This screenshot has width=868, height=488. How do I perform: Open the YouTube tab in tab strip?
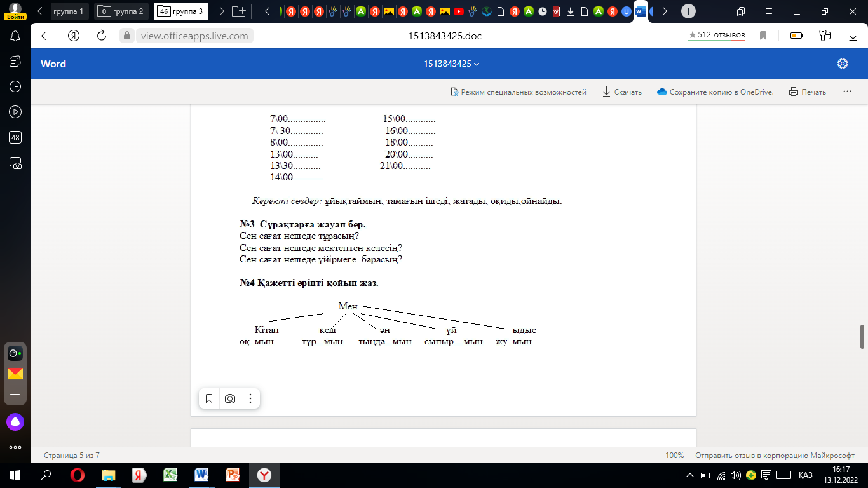click(459, 11)
